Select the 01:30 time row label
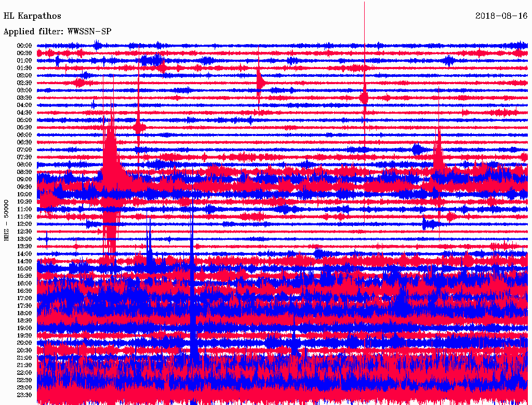532x405 pixels. click(24, 68)
